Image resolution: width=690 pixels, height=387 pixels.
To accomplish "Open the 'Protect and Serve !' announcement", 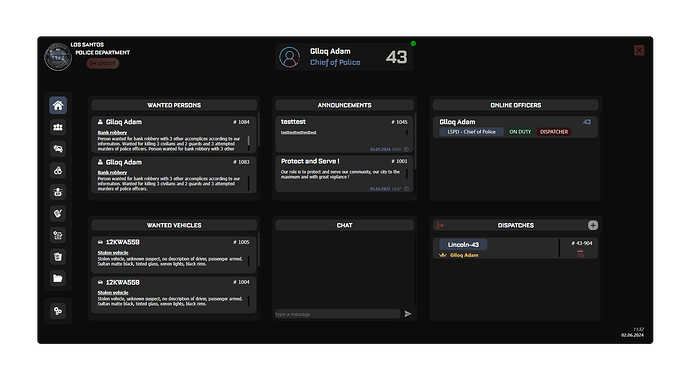I will coord(344,173).
